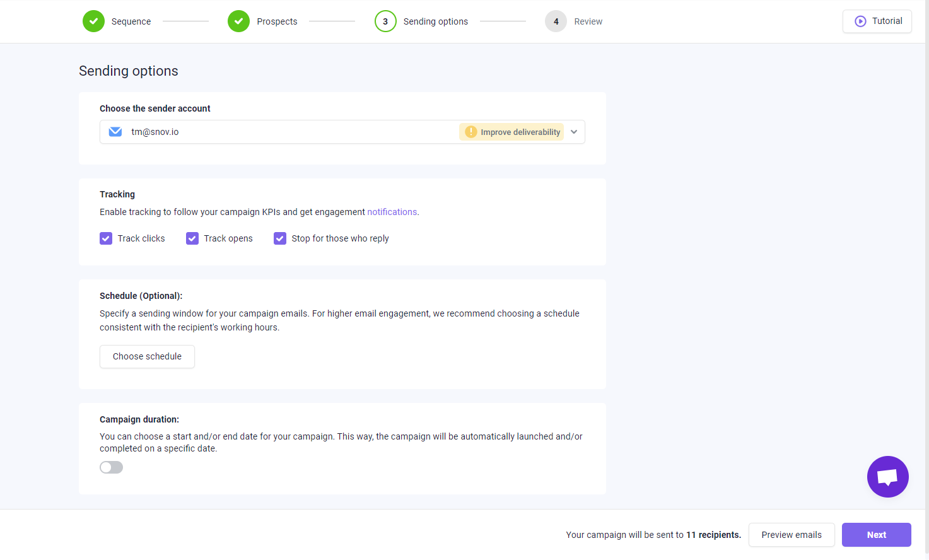
Task: Click Preview emails button
Action: 792,535
